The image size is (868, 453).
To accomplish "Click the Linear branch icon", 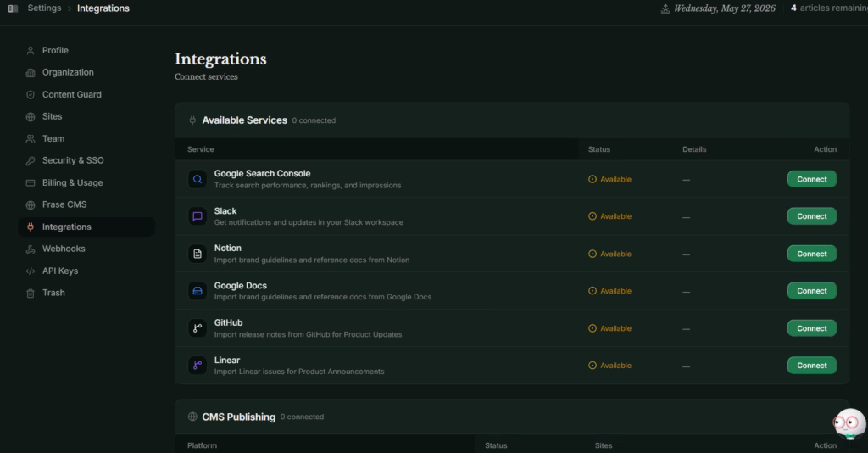I will (x=197, y=366).
